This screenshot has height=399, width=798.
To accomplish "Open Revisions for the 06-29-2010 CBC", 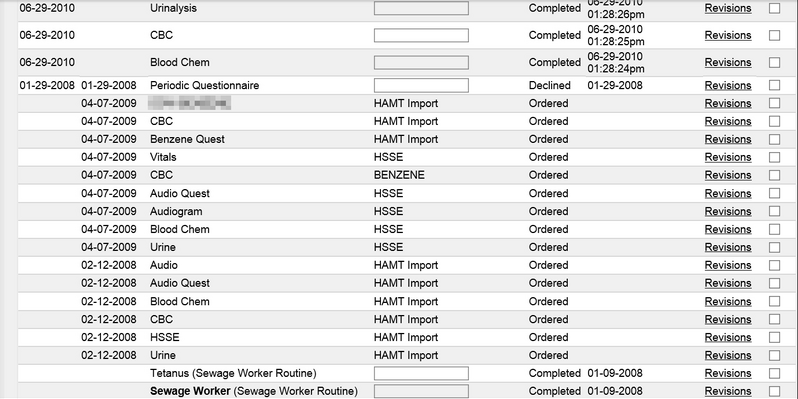I will tap(728, 35).
